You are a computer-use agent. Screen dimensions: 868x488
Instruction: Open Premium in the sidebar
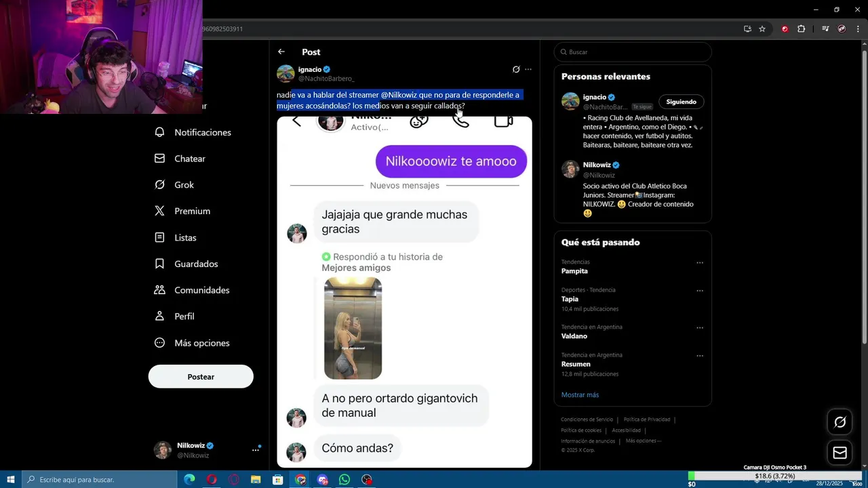182,211
